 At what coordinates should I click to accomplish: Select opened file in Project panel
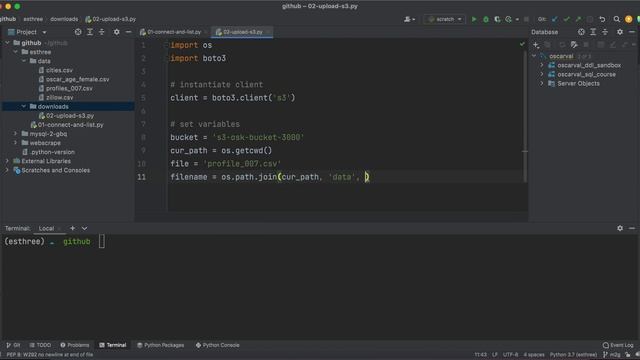coord(78,32)
